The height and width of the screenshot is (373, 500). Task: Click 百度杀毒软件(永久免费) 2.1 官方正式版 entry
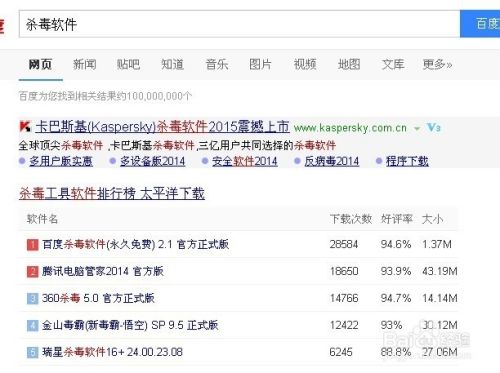point(135,245)
